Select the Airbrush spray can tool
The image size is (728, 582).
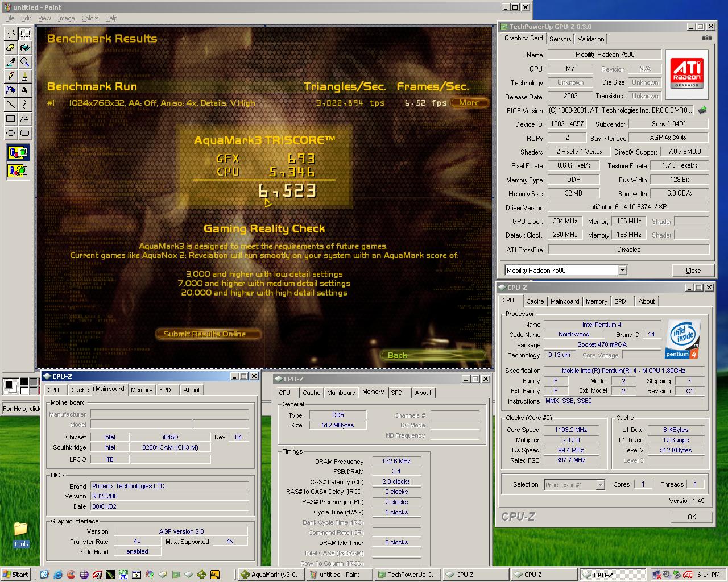click(x=11, y=90)
